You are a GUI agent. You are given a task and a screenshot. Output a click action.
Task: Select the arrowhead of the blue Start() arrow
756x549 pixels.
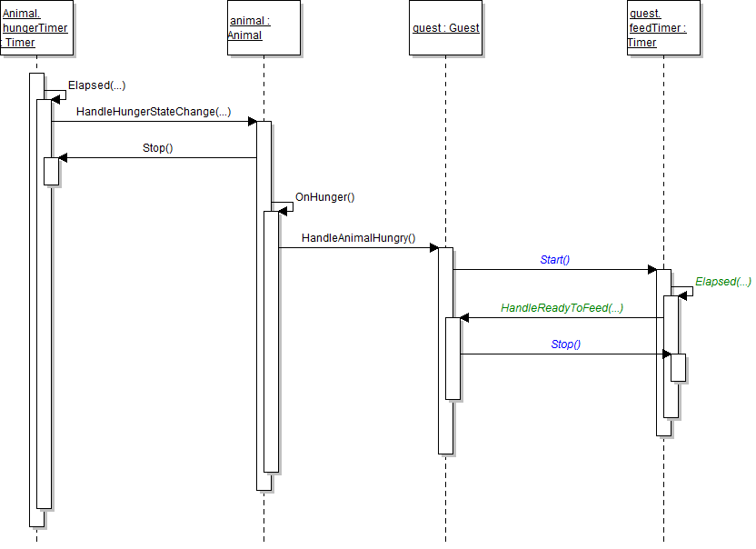click(x=652, y=269)
